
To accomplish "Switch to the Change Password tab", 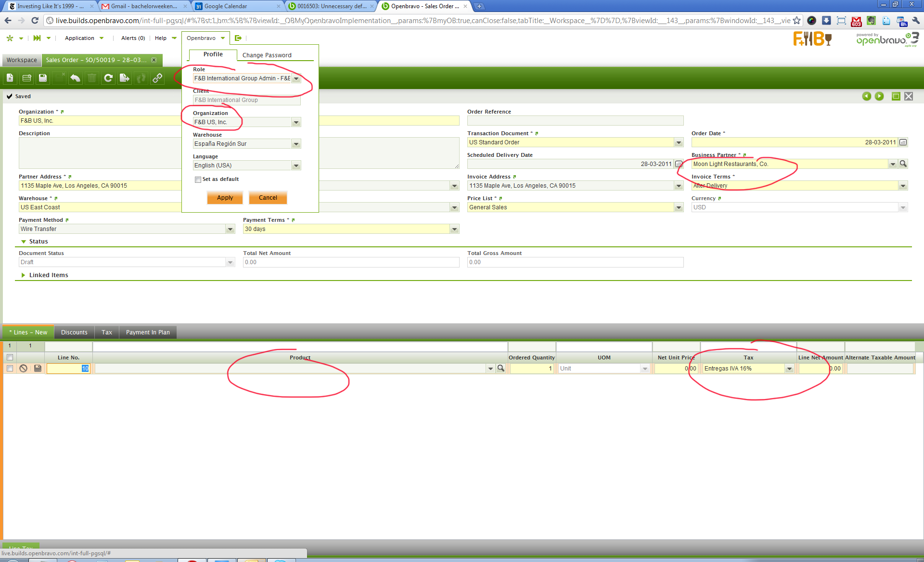I will (x=267, y=55).
